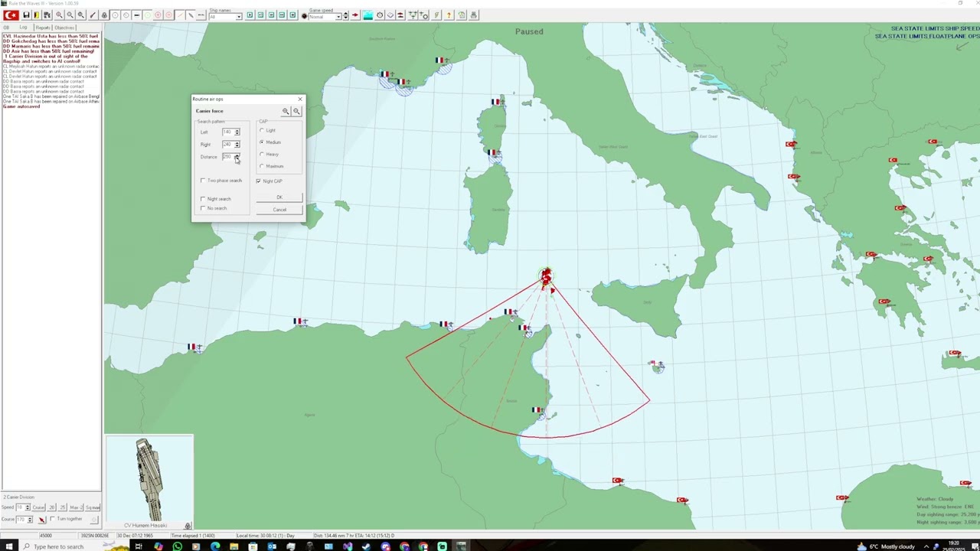Adjust the division Speed stepper
The width and height of the screenshot is (980, 551).
pyautogui.click(x=28, y=507)
